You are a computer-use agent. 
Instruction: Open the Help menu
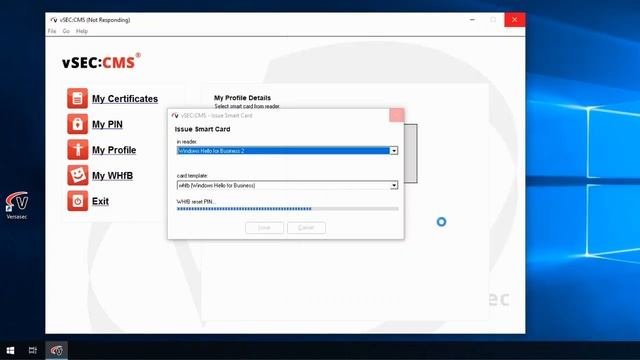pos(82,31)
